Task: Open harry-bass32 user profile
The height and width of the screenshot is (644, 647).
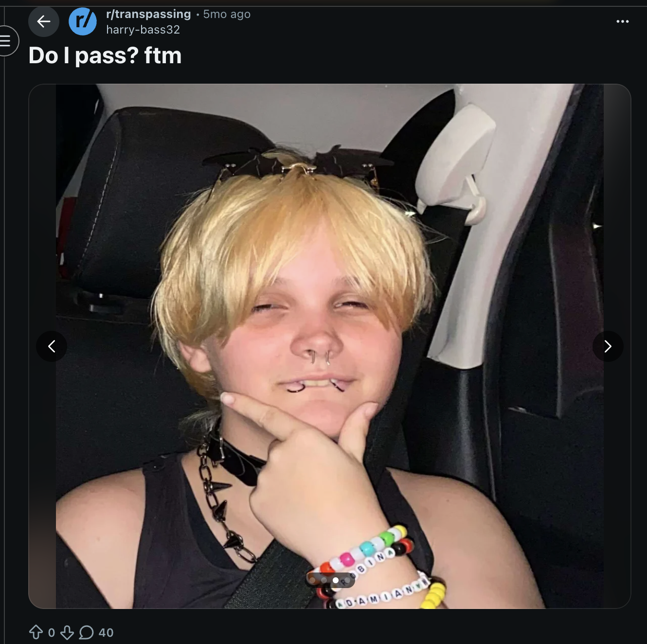Action: pos(143,30)
